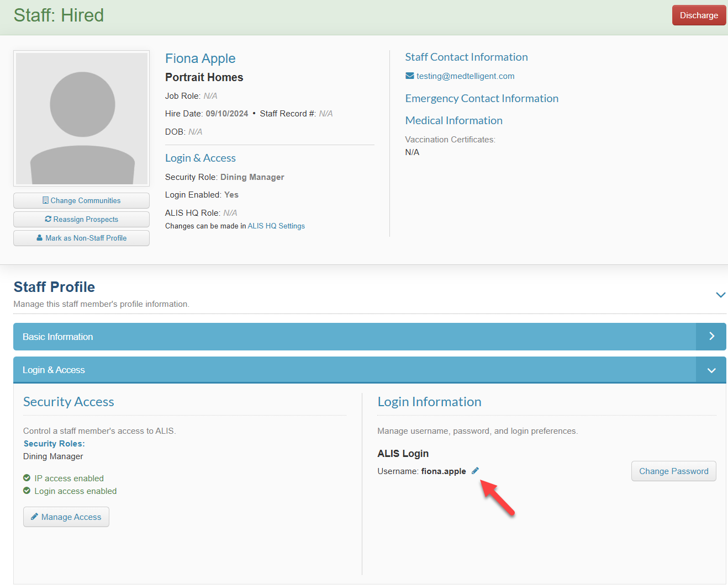Click Security Access section heading
The height and width of the screenshot is (585, 728).
68,402
